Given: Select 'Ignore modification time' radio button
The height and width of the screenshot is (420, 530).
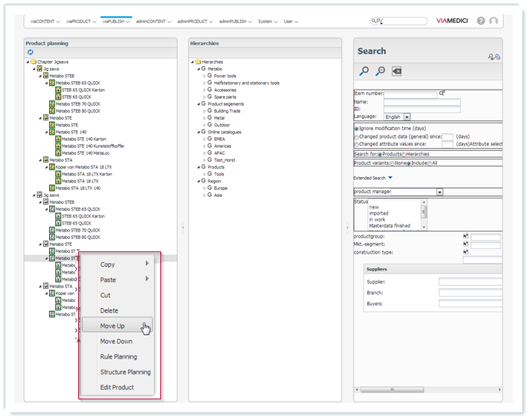Looking at the screenshot, I should pos(357,128).
